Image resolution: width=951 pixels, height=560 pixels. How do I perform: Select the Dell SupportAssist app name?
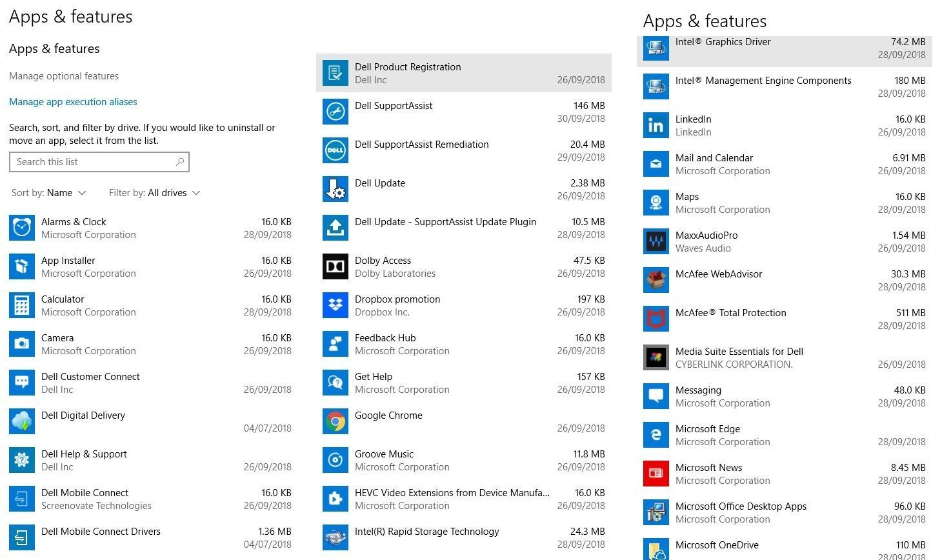[x=394, y=106]
